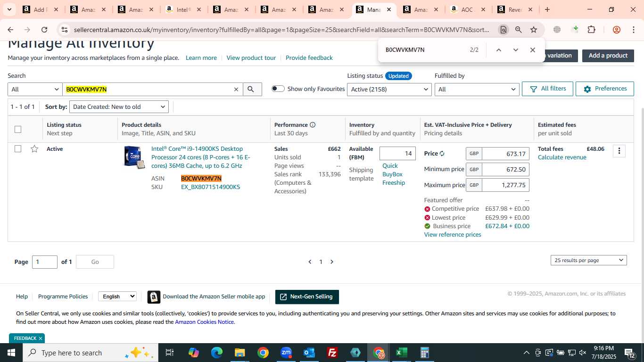Screen dimensions: 644x362
Task: Open the row actions three-dot menu
Action: pos(619,151)
